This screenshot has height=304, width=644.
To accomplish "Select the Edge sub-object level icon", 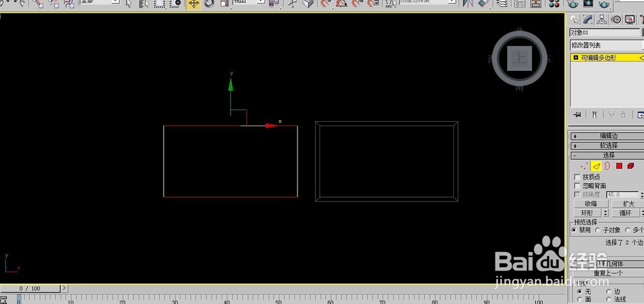I will (596, 166).
